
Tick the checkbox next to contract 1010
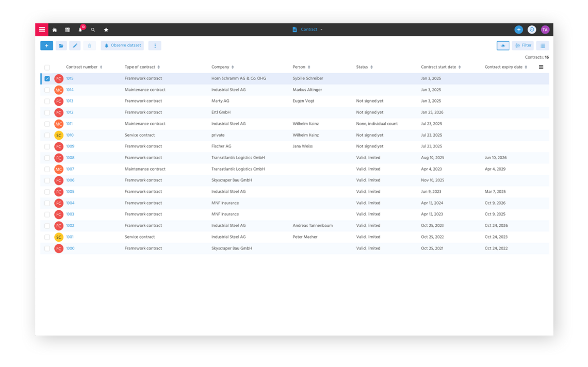pos(47,135)
